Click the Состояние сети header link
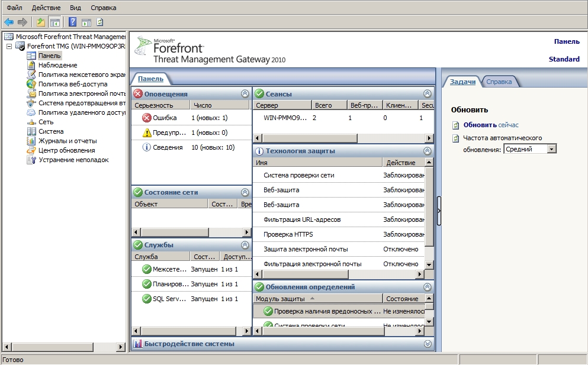588x365 pixels. (x=171, y=192)
